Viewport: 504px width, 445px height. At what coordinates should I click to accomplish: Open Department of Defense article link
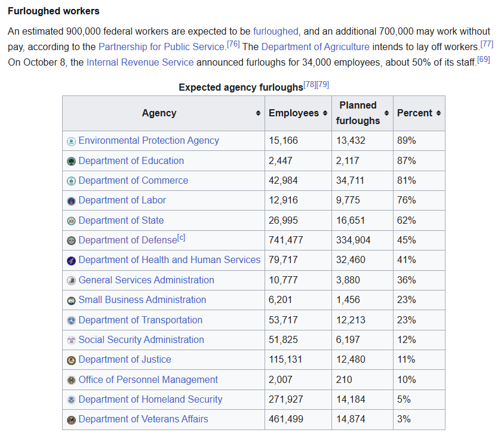128,240
